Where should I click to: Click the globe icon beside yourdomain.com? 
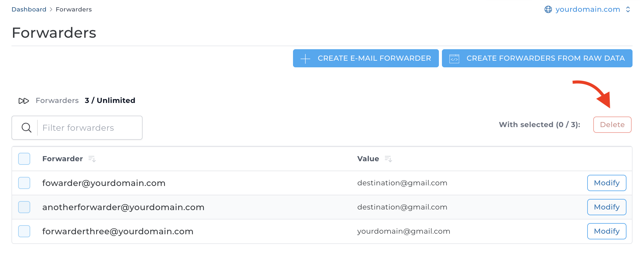(548, 9)
